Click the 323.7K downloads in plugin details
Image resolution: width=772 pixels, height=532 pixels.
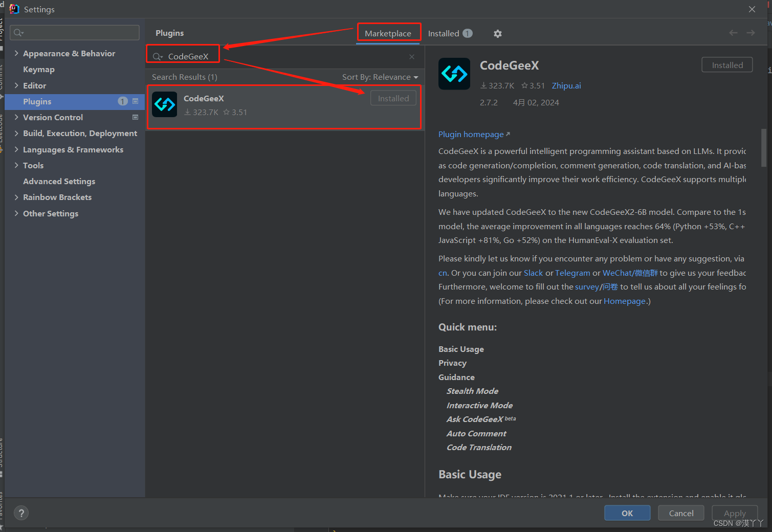click(497, 86)
